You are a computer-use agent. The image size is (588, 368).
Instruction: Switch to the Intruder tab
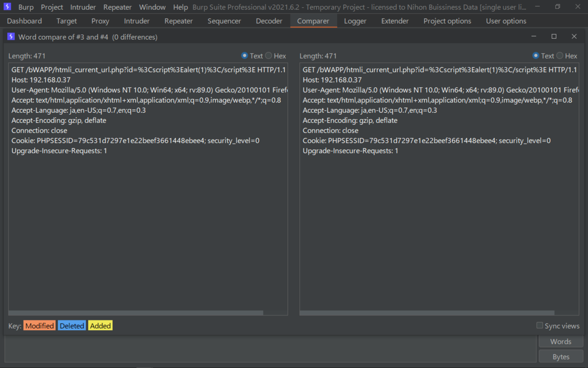coord(137,21)
